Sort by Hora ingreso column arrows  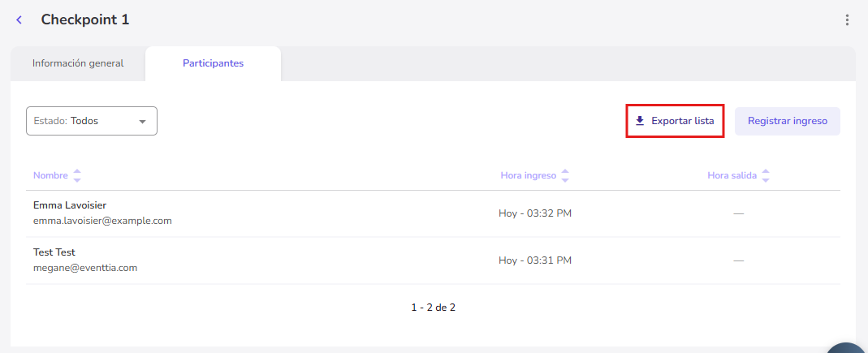(x=565, y=175)
